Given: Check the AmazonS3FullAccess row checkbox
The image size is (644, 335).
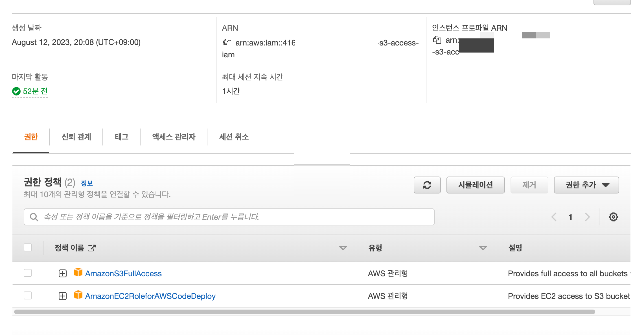Looking at the screenshot, I should (x=28, y=273).
